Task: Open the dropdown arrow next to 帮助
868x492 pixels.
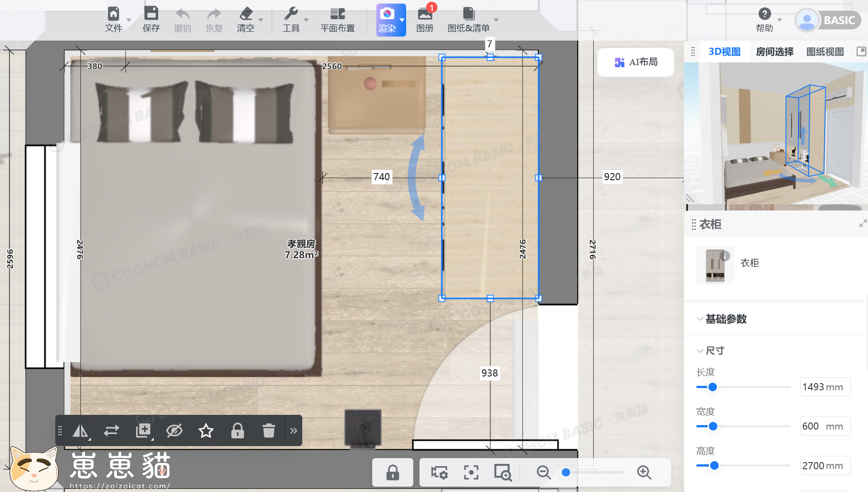Action: [x=780, y=20]
